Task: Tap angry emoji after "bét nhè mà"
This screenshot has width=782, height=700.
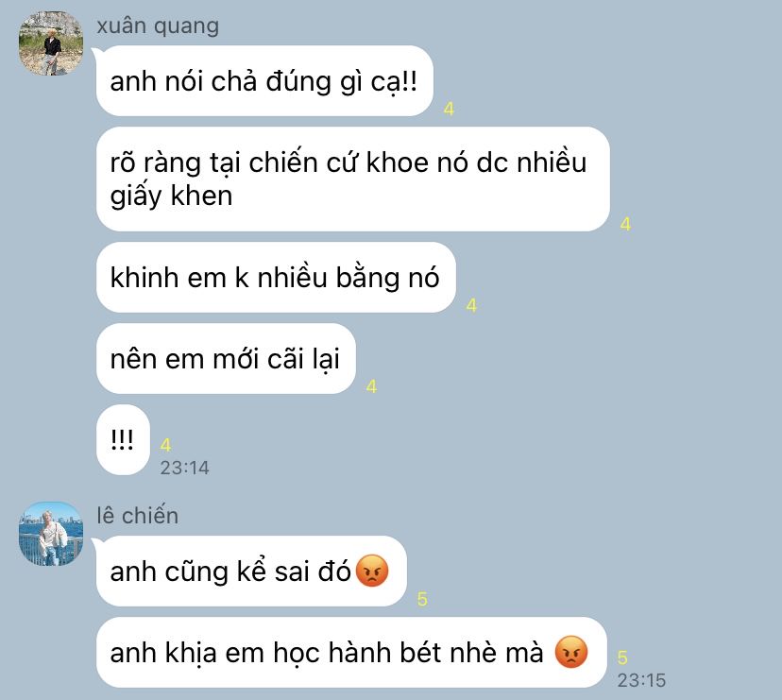Action: 571,652
